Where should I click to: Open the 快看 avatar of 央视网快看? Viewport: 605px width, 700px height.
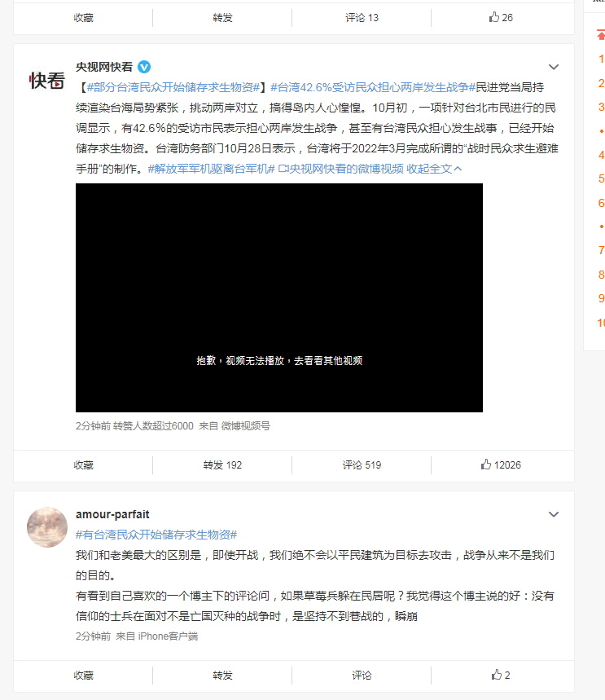[x=47, y=81]
